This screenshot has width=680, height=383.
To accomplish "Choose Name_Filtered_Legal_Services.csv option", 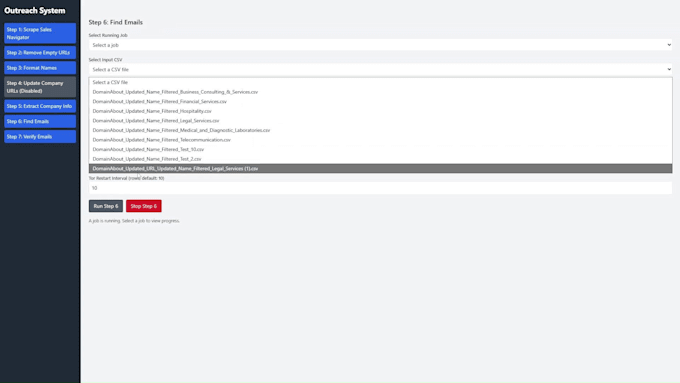I will pos(380,121).
